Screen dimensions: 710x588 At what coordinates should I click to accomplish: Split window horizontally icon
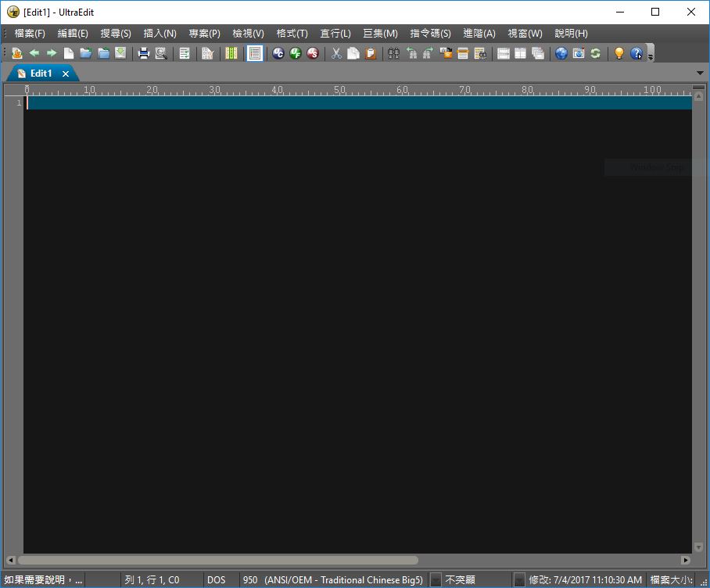coord(503,53)
